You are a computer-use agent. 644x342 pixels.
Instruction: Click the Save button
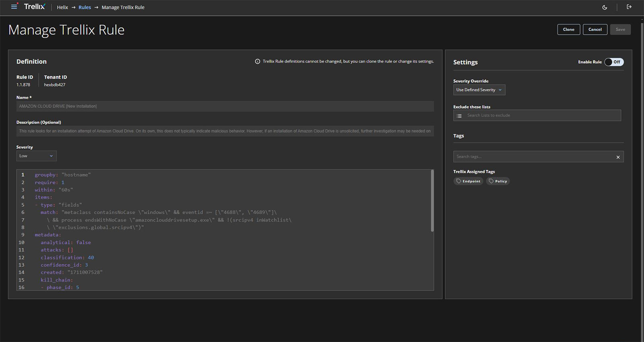coord(620,29)
